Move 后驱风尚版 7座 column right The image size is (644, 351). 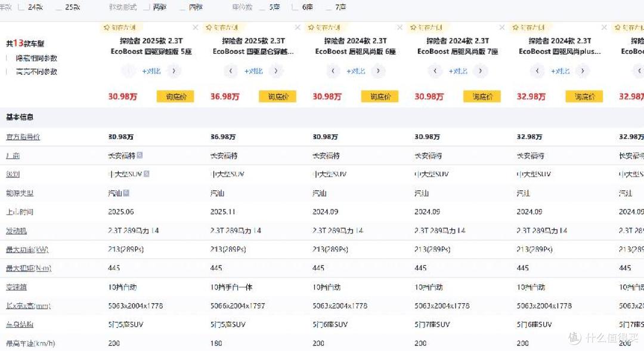pyautogui.click(x=481, y=71)
